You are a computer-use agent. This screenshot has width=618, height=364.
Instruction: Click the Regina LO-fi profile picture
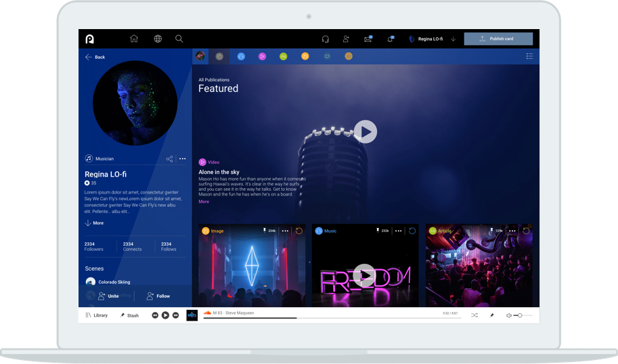[135, 104]
